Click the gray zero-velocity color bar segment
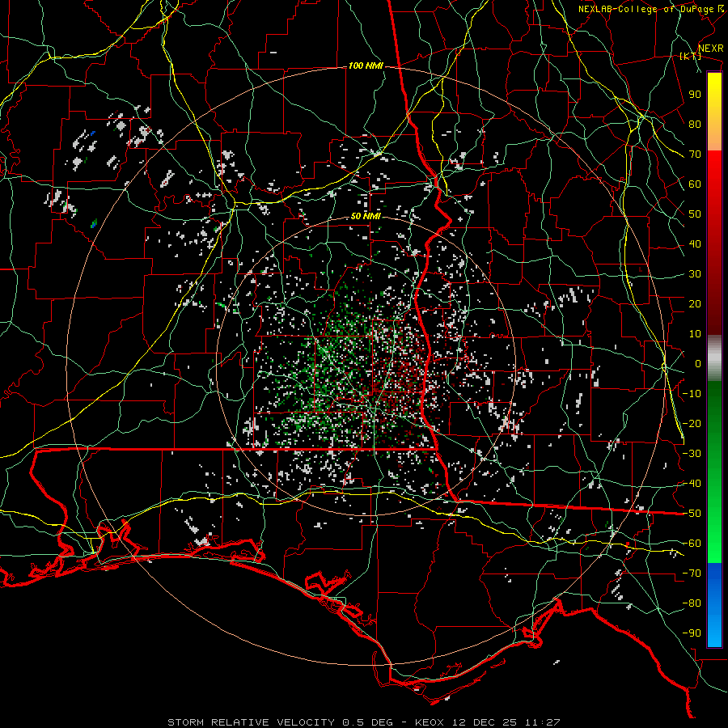The height and width of the screenshot is (728, 728). coord(714,358)
